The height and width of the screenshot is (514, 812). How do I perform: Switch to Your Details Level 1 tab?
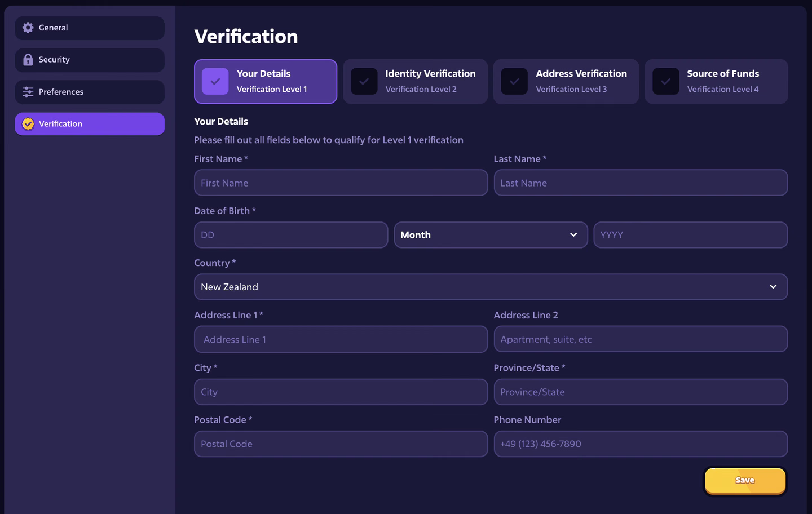point(266,81)
